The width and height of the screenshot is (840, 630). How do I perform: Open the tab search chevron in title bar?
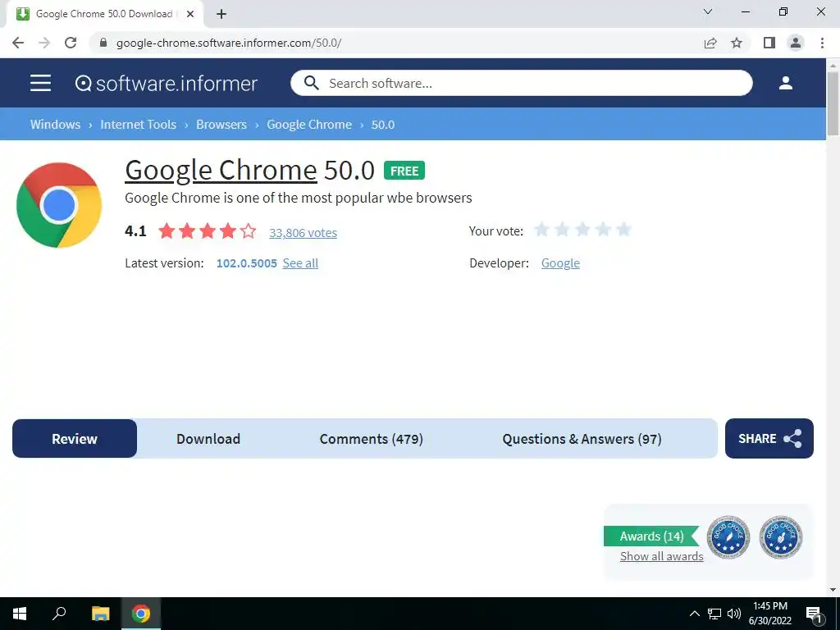(x=708, y=11)
